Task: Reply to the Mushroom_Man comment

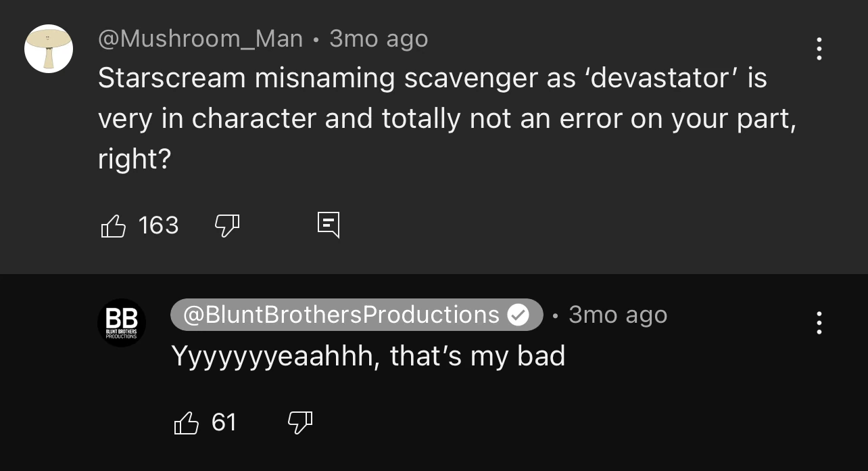Action: [x=329, y=225]
